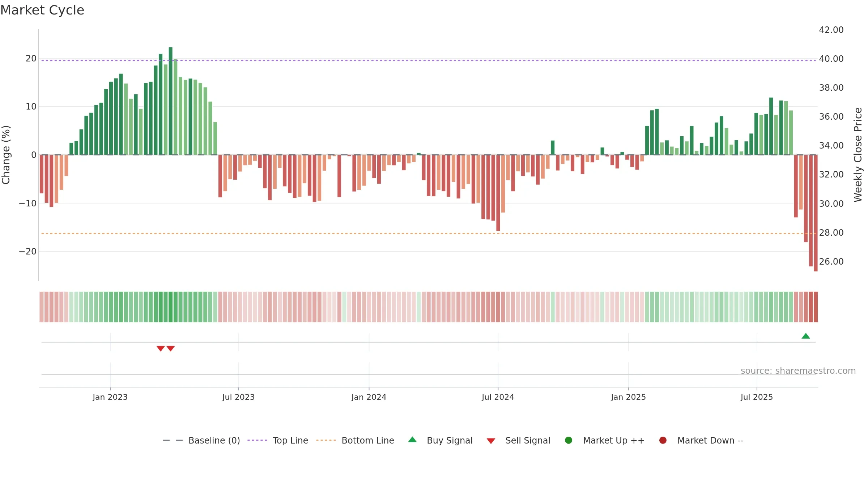The width and height of the screenshot is (868, 488).
Task: Click the red Sell Signal legend triangle icon
Action: (x=491, y=441)
